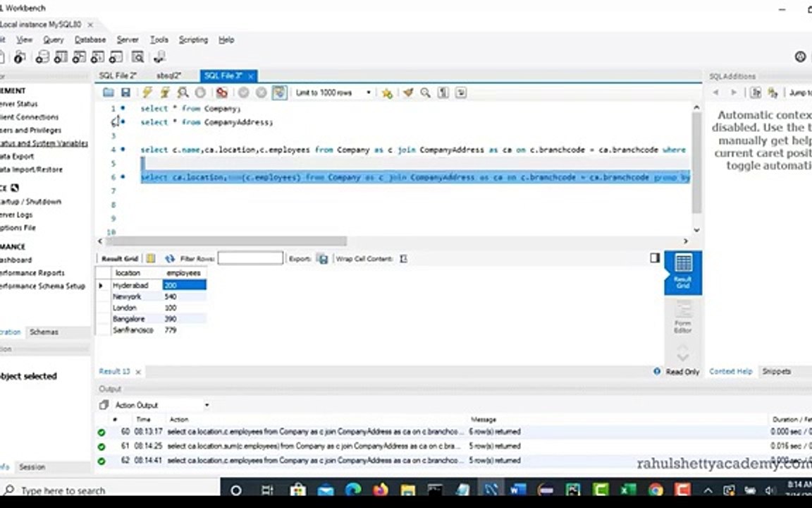Image resolution: width=812 pixels, height=508 pixels.
Task: Select the Result Grid view button
Action: click(683, 272)
